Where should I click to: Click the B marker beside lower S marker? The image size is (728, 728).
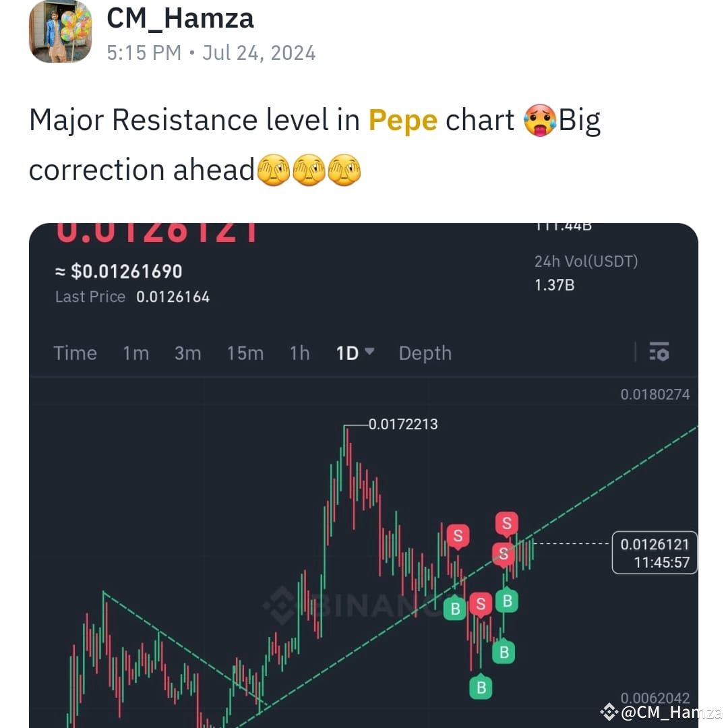point(455,609)
